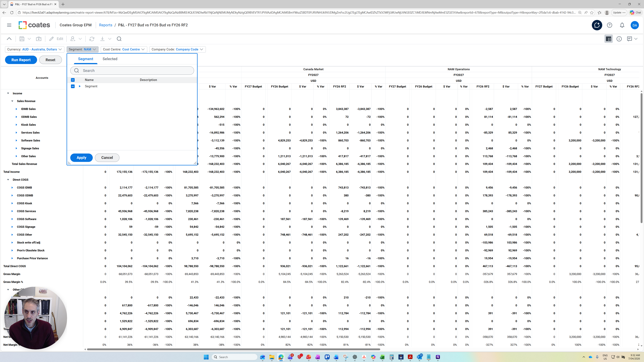
Task: Show the report info icon
Action: [x=619, y=39]
